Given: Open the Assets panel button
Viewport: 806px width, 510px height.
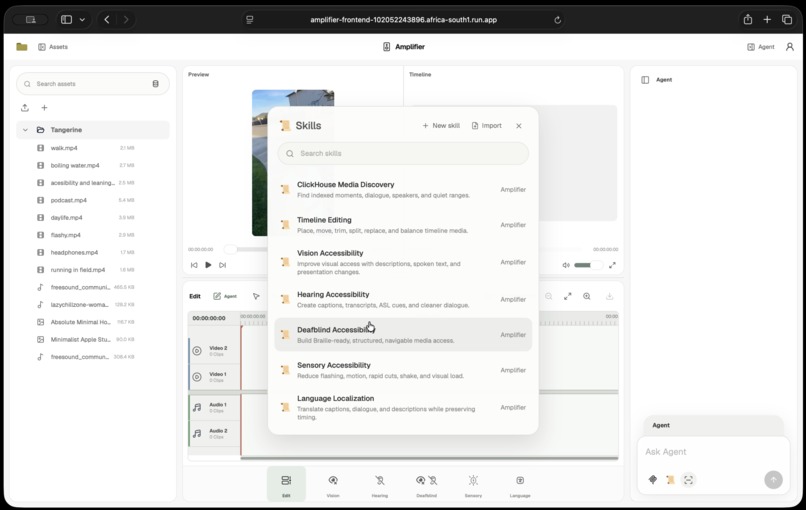Looking at the screenshot, I should (x=53, y=47).
